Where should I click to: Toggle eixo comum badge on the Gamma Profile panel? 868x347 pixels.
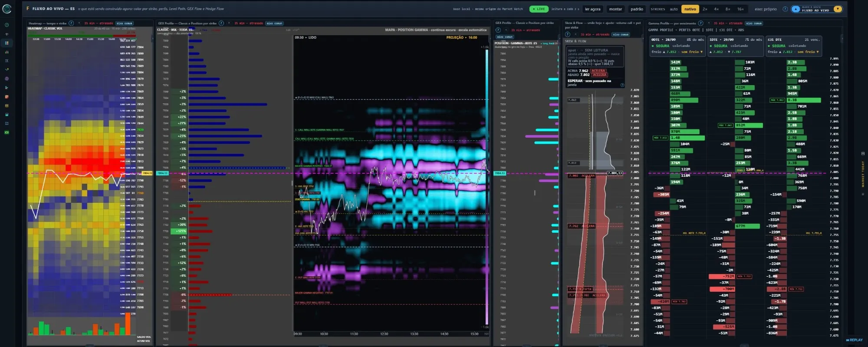pos(754,23)
